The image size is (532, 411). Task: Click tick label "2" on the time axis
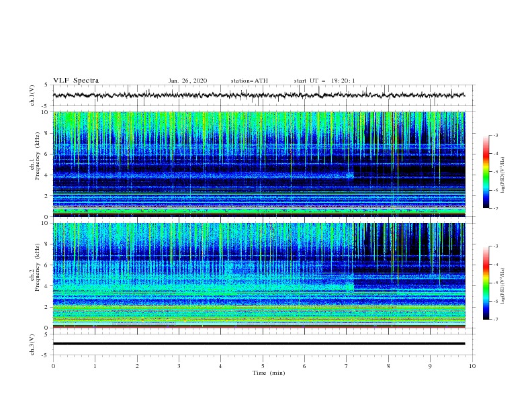click(x=137, y=366)
